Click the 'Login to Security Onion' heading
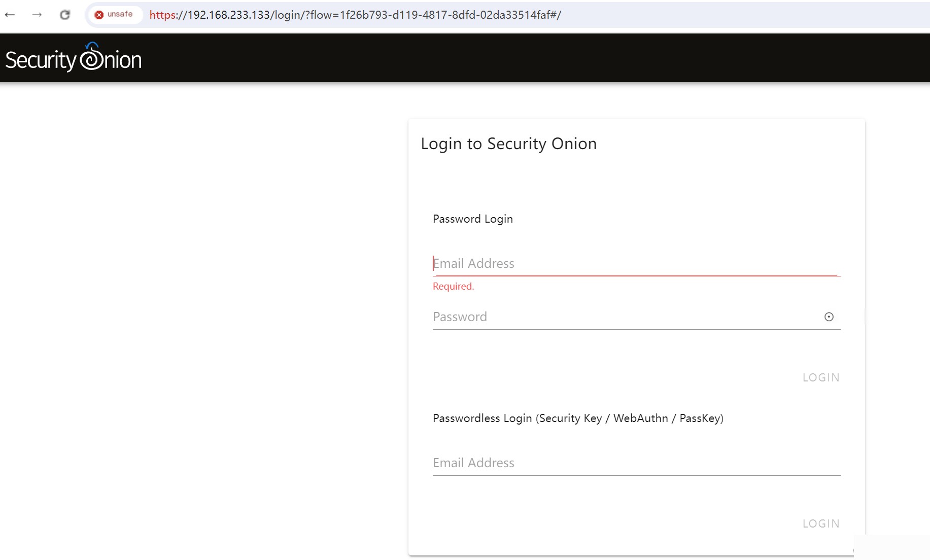The height and width of the screenshot is (560, 930). point(508,144)
